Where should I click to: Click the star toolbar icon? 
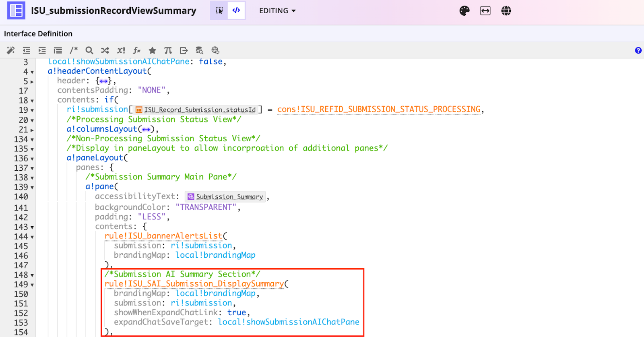(x=152, y=50)
